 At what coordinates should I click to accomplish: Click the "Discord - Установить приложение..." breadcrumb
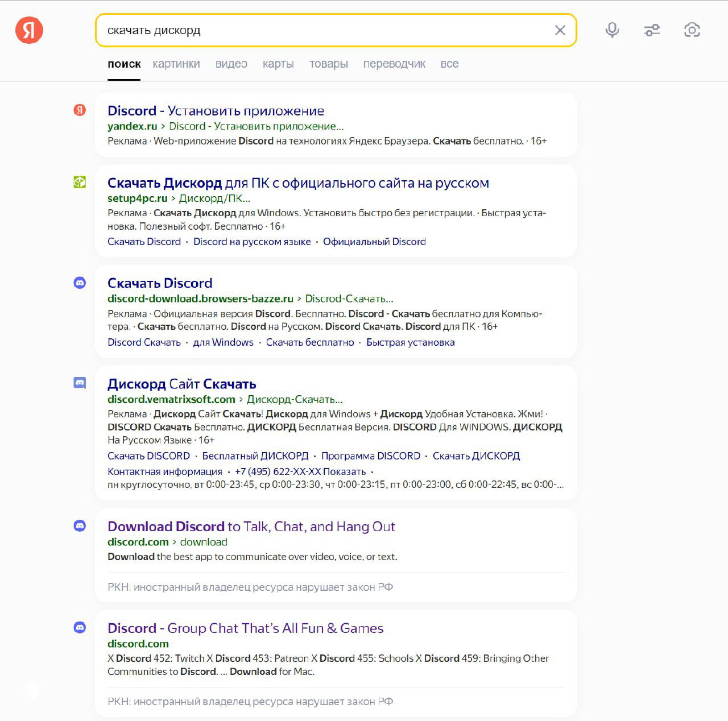(256, 126)
